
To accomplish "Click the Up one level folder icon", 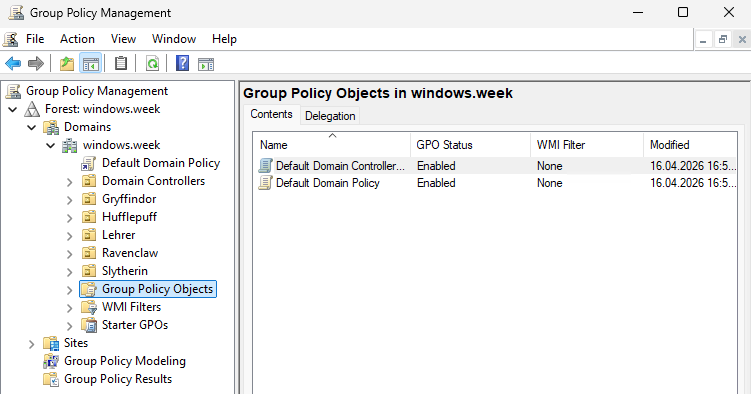I will tap(67, 63).
